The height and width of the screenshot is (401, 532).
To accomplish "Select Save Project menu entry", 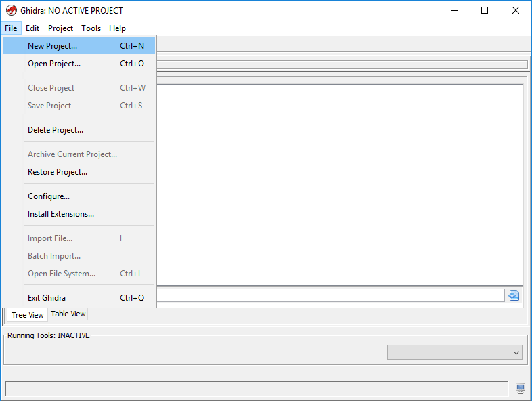I will click(x=79, y=106).
